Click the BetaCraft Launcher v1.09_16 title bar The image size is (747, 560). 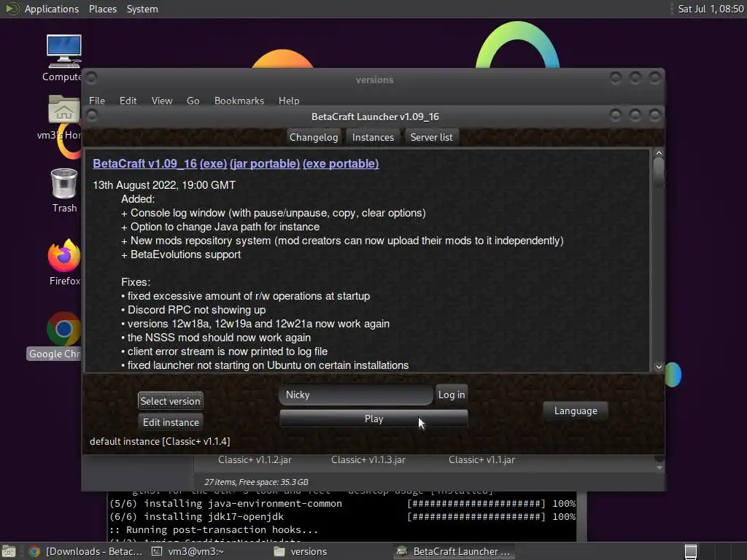[x=375, y=117]
